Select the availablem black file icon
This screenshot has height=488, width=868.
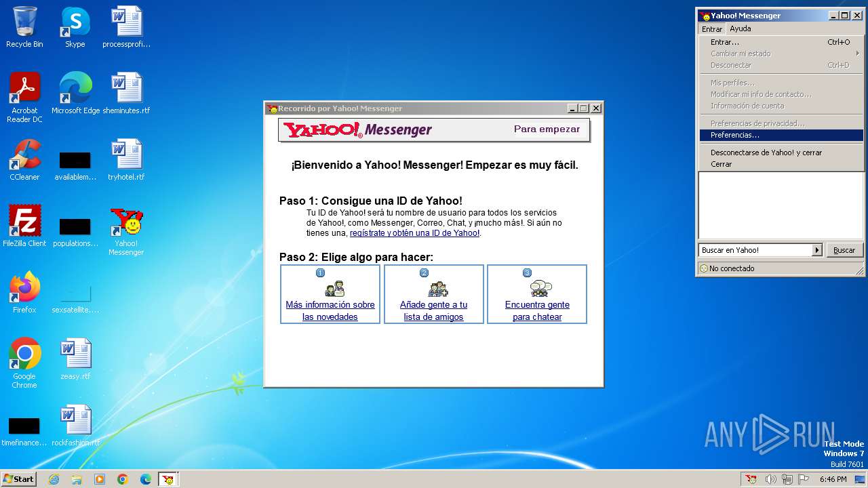pyautogui.click(x=75, y=165)
